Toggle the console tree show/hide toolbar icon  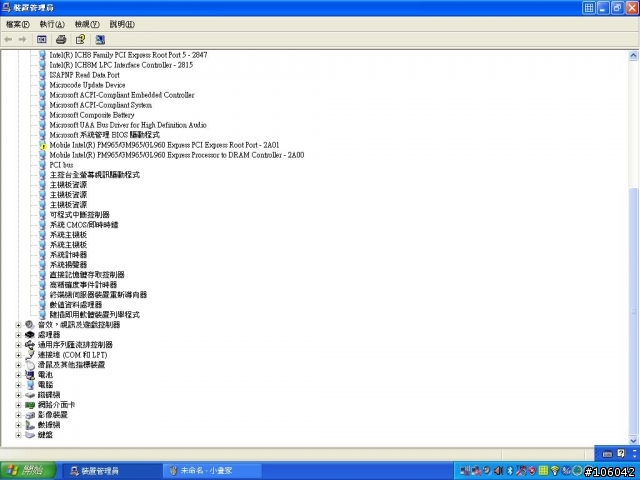pos(42,40)
